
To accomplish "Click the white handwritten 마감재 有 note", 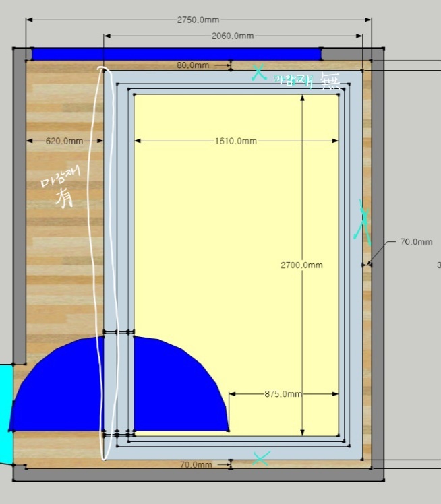I will tap(62, 189).
